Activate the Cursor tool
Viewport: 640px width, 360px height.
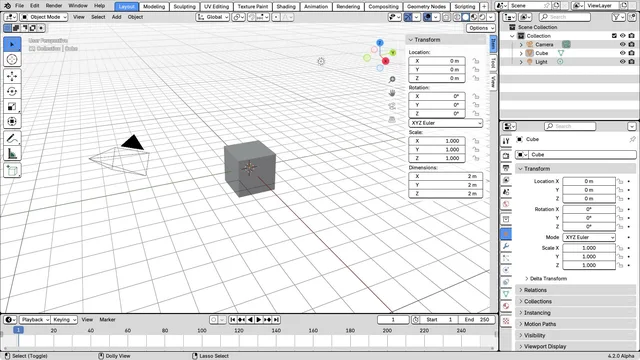click(12, 60)
